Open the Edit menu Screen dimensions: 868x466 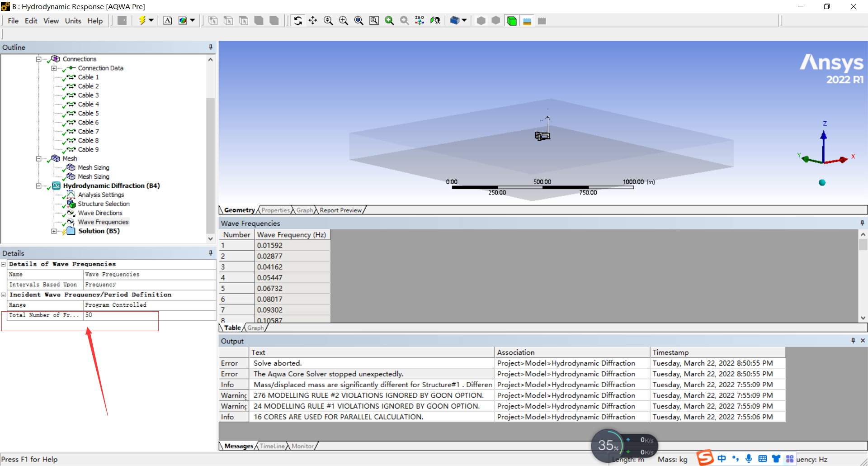click(31, 21)
